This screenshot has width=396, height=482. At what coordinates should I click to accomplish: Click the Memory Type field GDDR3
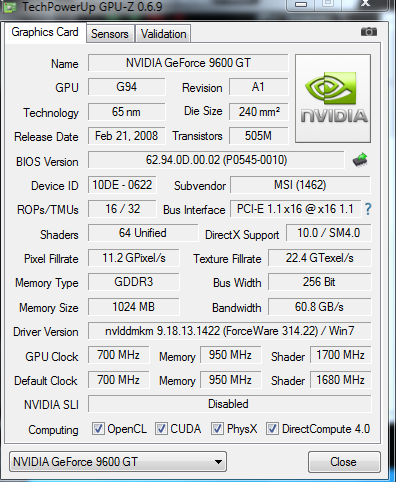point(134,282)
